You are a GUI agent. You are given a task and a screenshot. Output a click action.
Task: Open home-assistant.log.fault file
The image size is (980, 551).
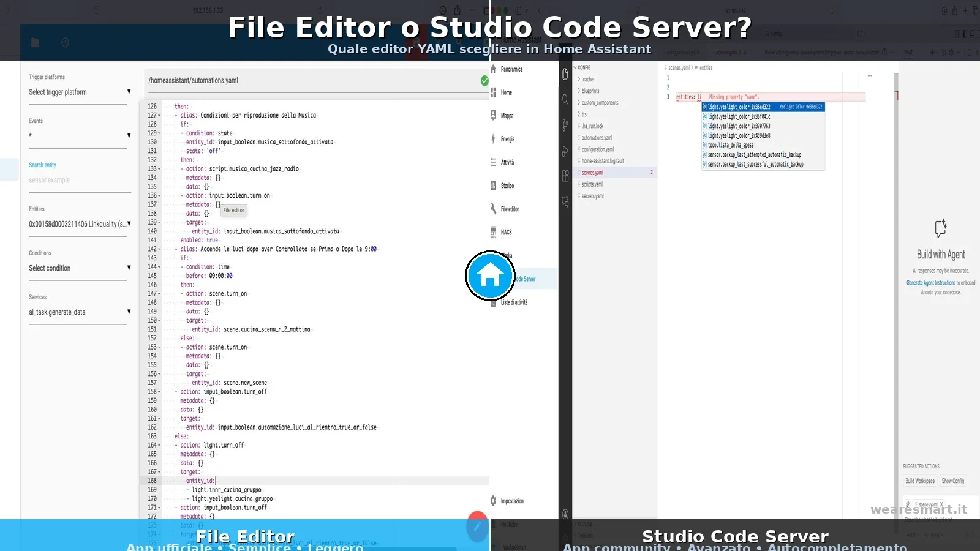coord(614,161)
